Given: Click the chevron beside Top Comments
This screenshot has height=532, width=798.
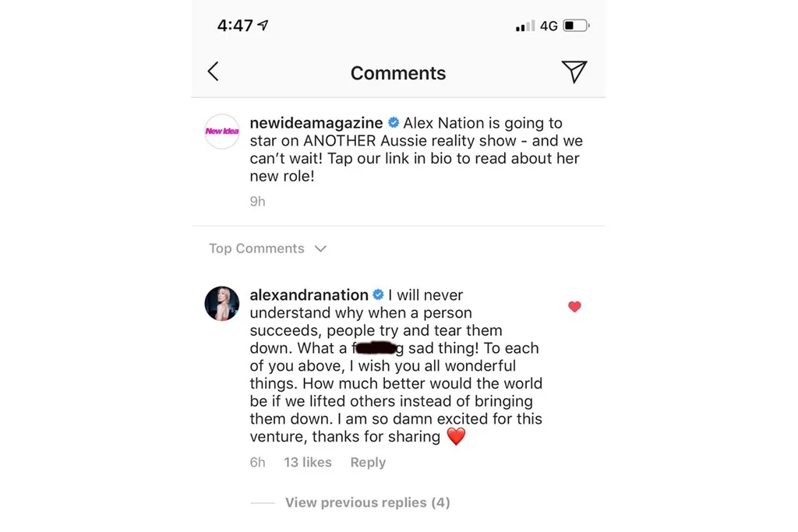Looking at the screenshot, I should pos(320,249).
